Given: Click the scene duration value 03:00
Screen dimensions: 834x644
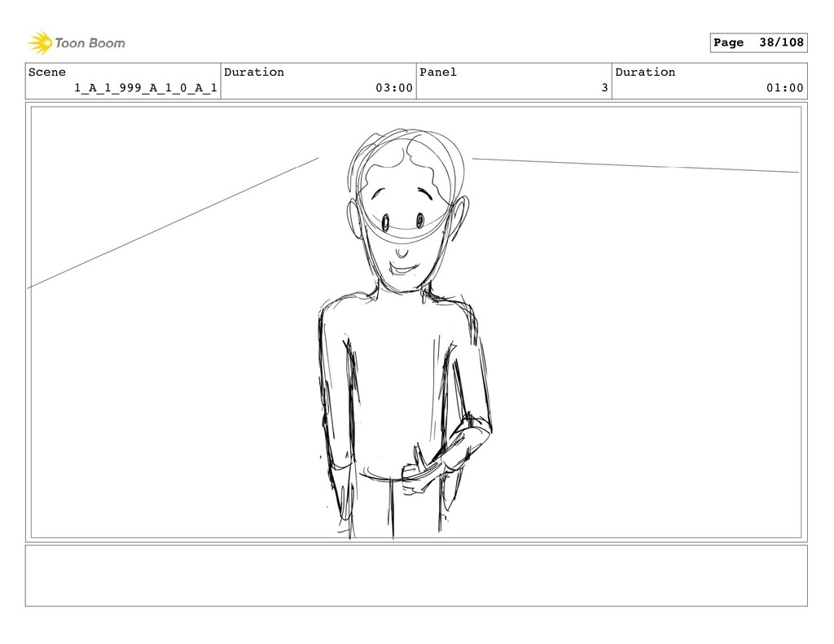Looking at the screenshot, I should coord(394,88).
